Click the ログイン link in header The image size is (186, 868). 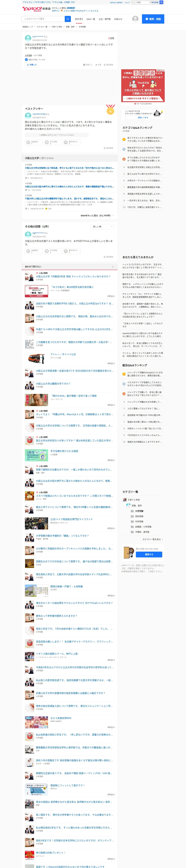56,11
